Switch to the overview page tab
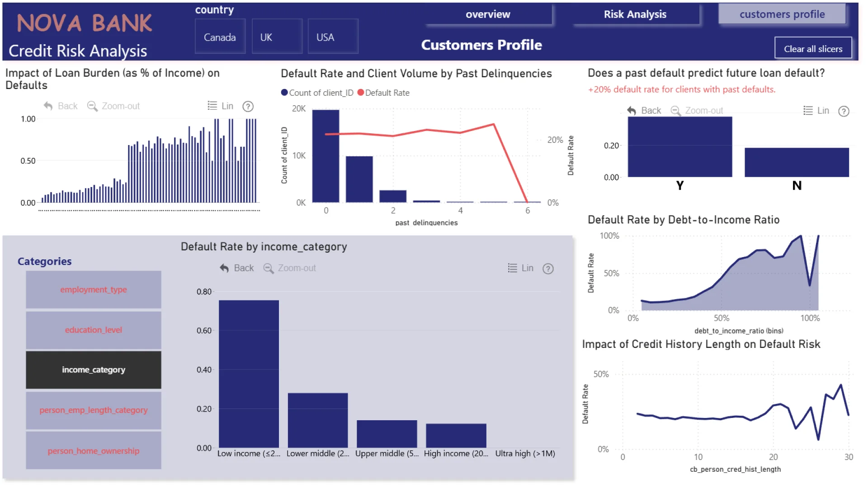The width and height of the screenshot is (868, 488). [488, 14]
